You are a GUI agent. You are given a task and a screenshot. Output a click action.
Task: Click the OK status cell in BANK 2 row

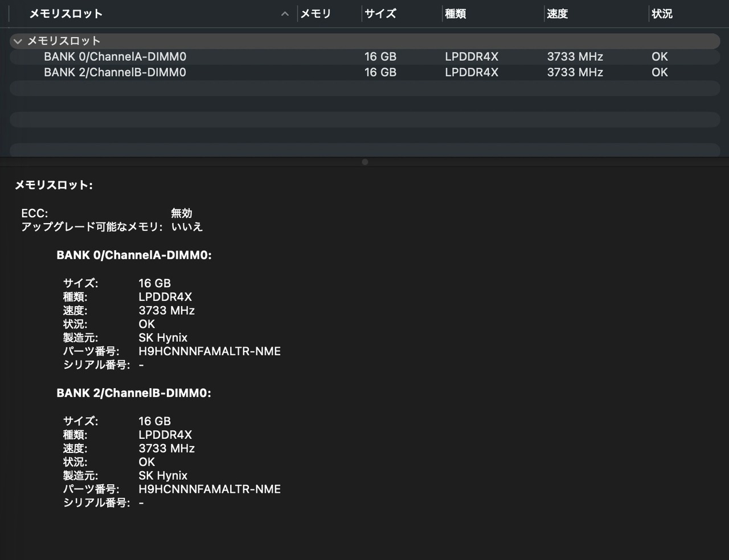point(660,72)
